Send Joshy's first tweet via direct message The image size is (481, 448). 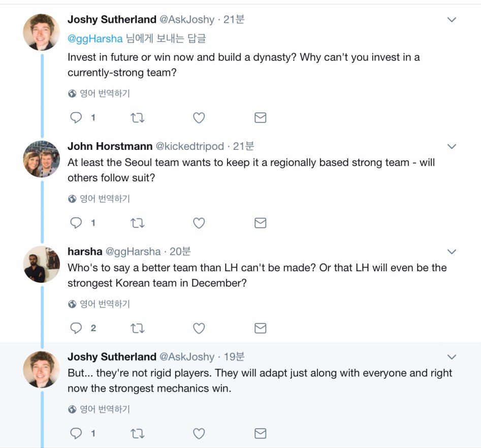260,118
